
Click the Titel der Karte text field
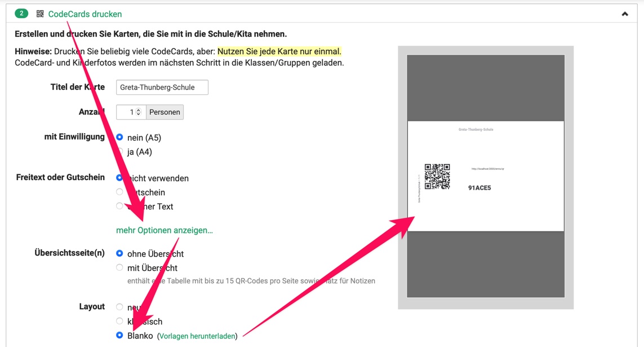pos(162,87)
